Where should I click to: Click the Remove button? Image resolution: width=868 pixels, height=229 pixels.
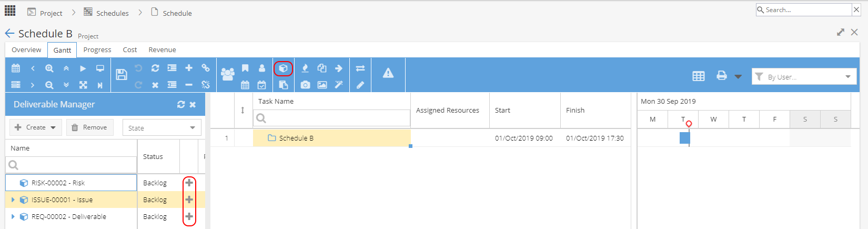click(89, 127)
